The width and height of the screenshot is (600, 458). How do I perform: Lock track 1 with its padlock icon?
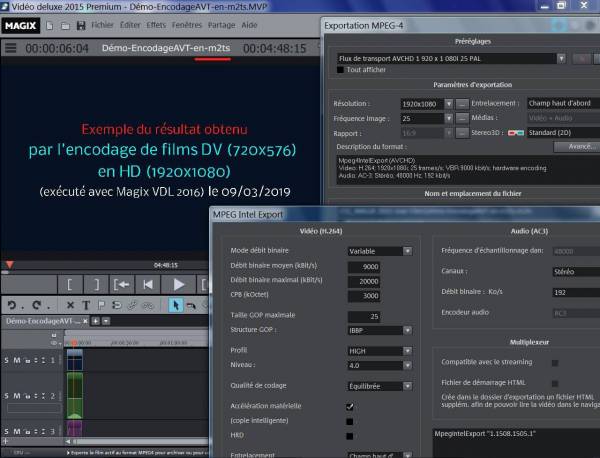point(28,360)
